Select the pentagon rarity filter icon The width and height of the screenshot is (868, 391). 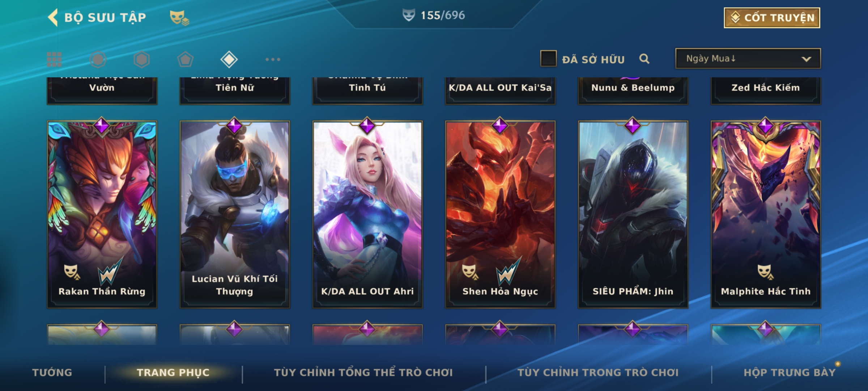coord(185,59)
